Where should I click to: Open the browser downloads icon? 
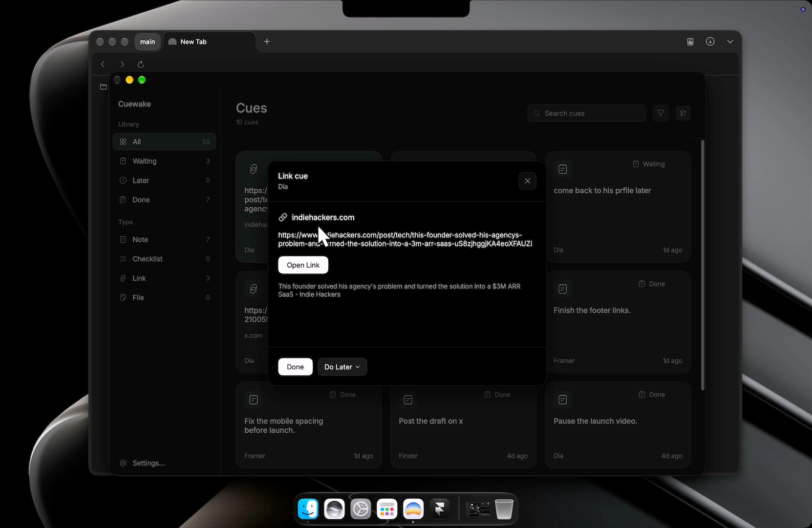coord(710,42)
